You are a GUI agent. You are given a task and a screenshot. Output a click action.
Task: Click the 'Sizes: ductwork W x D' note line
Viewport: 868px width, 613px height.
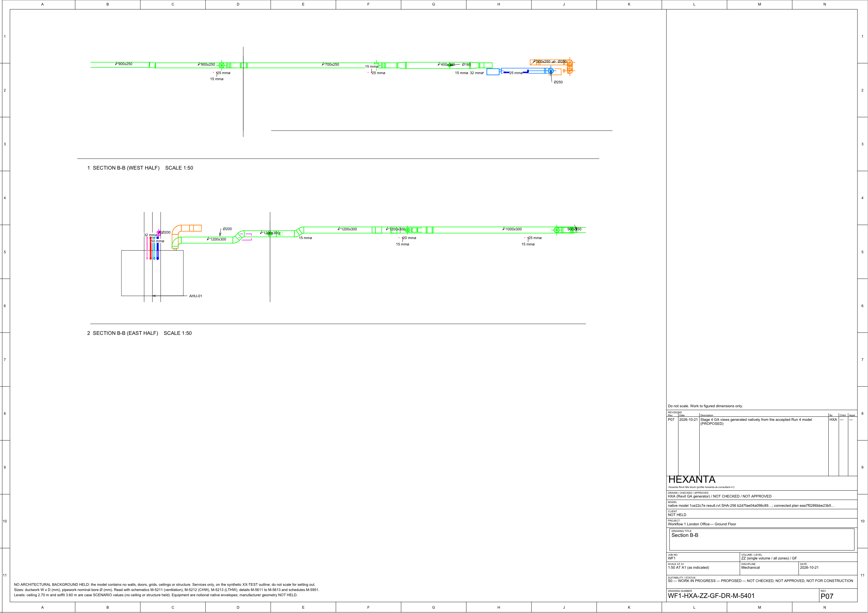click(166, 590)
